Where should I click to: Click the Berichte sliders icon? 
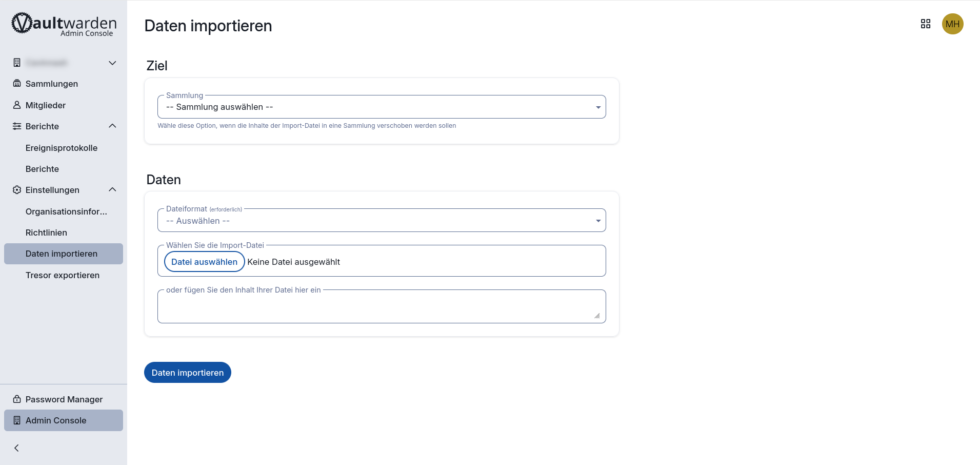pyautogui.click(x=17, y=126)
